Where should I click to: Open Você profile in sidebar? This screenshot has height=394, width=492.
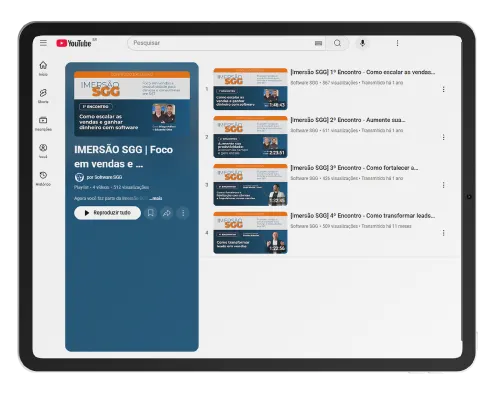43,151
